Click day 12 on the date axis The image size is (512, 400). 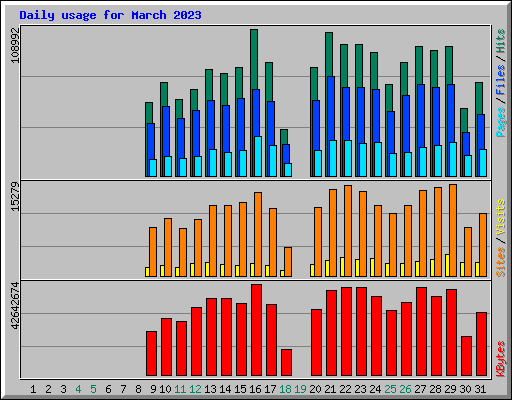[x=195, y=389]
